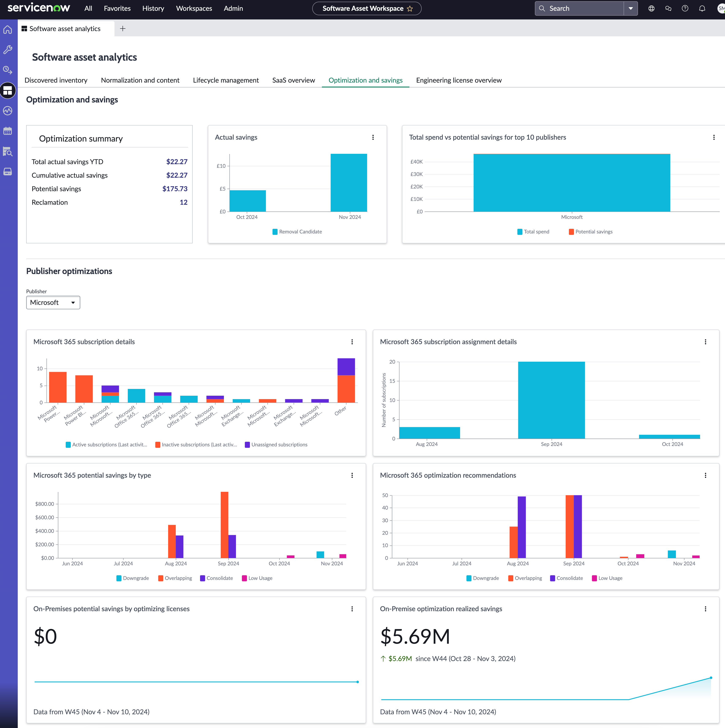725x728 pixels.
Task: Toggle Potential savings legend item
Action: [x=591, y=232]
